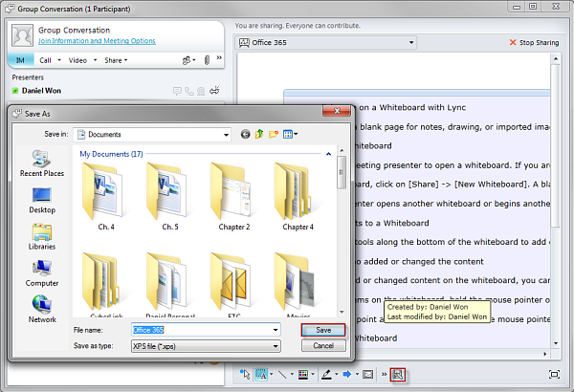The height and width of the screenshot is (392, 574).
Task: Click the insert image tool
Action: coord(368,374)
